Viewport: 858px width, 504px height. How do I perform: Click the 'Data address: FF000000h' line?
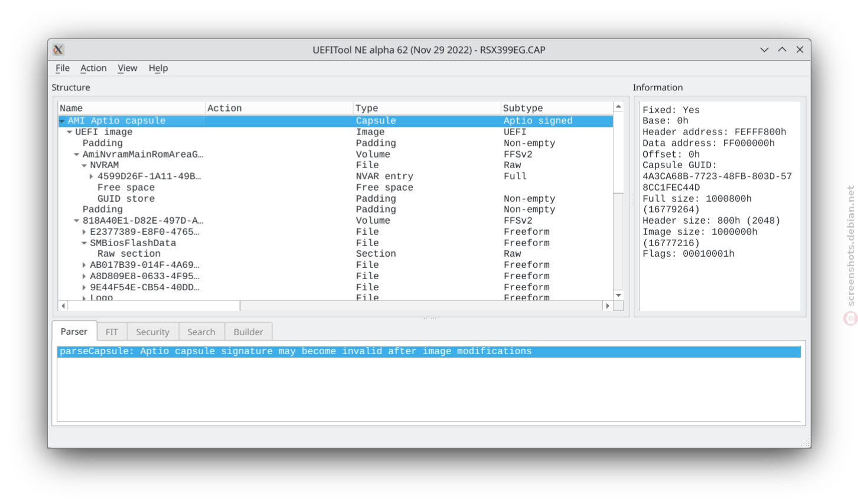[709, 143]
